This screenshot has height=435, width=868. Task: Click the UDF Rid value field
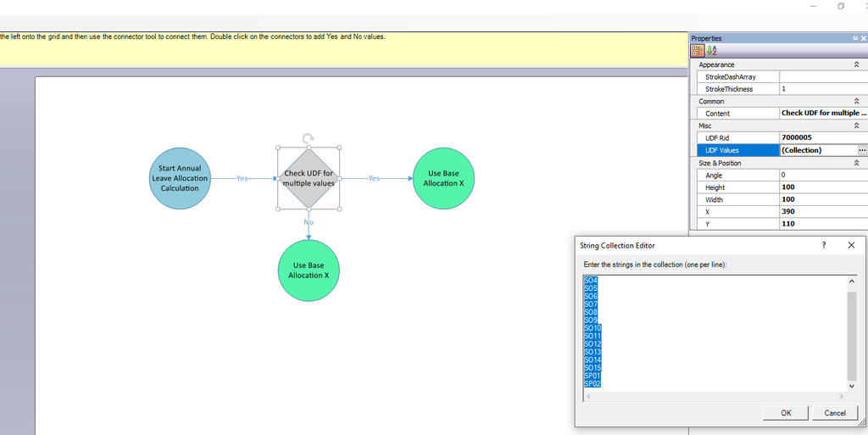(822, 137)
